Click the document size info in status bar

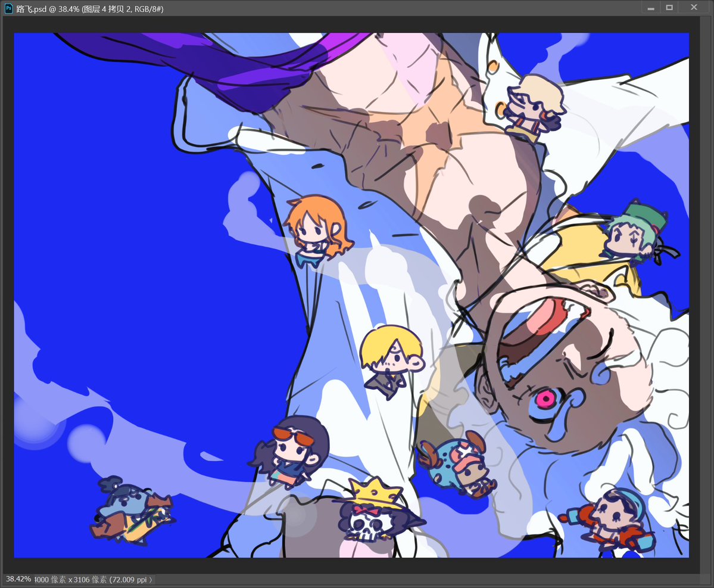91,579
